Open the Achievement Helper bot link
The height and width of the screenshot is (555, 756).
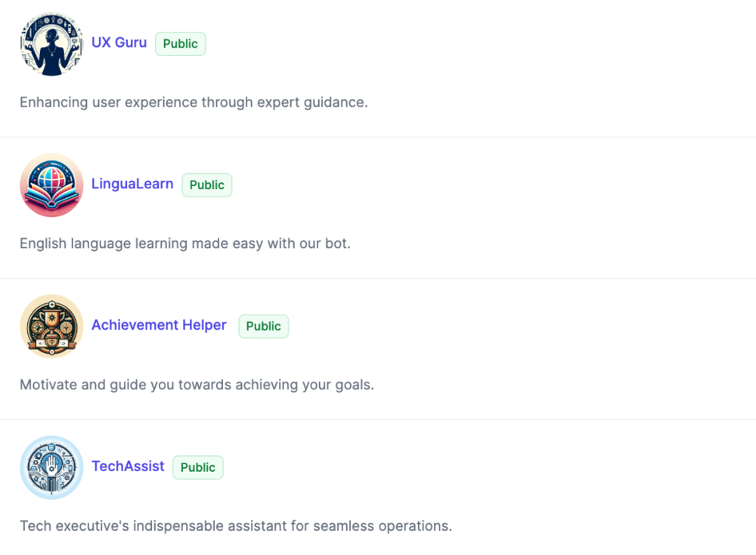click(x=159, y=325)
